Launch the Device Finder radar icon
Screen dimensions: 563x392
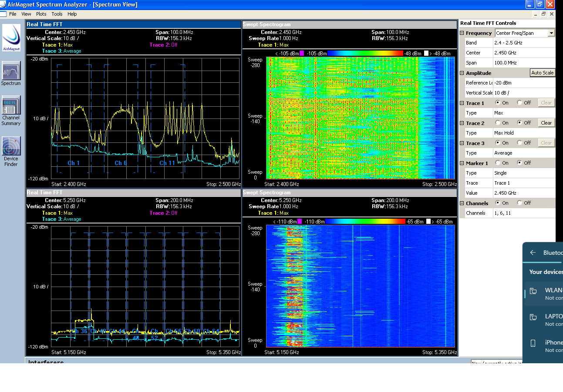(x=11, y=146)
